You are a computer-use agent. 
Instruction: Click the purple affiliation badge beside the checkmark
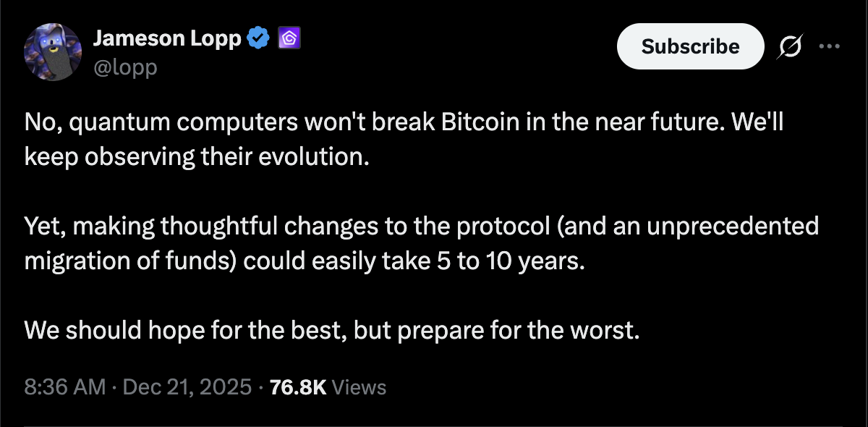(288, 38)
